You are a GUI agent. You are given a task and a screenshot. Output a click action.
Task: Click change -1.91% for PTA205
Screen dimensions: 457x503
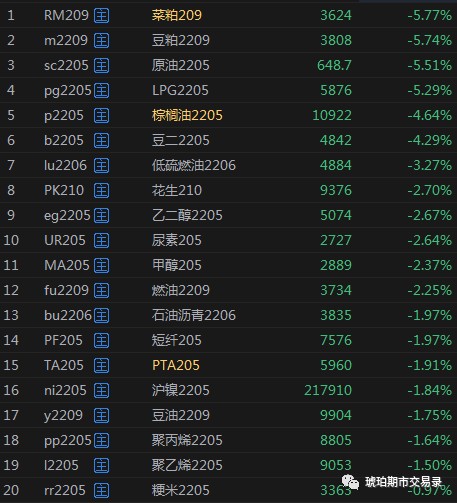pos(430,365)
